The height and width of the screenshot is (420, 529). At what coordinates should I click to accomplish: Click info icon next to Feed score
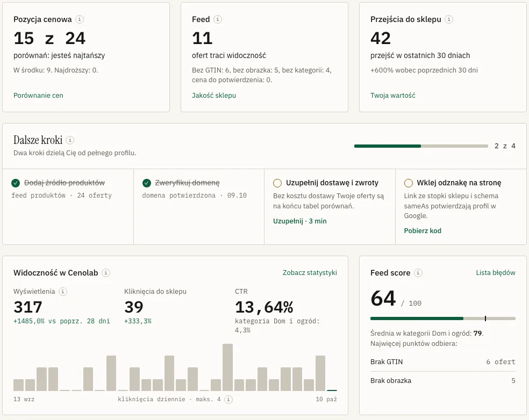click(x=418, y=273)
